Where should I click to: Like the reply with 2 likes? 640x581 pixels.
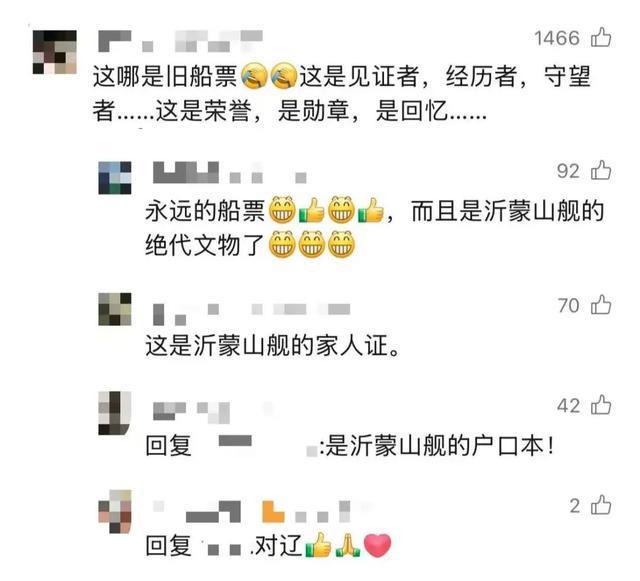(x=601, y=505)
